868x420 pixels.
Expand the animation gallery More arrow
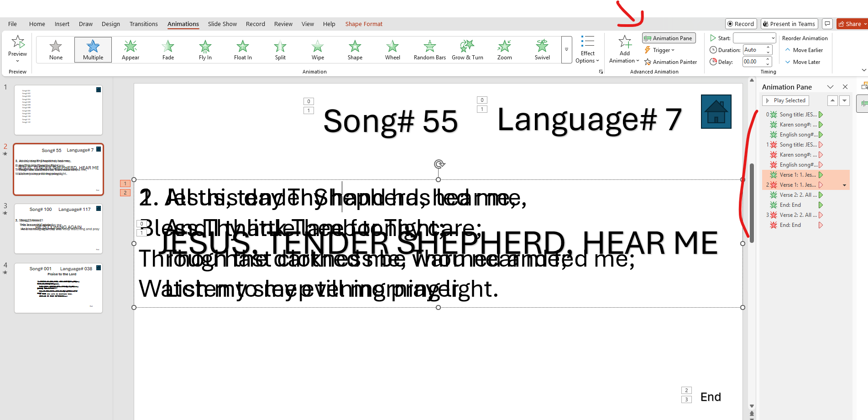[x=566, y=50]
